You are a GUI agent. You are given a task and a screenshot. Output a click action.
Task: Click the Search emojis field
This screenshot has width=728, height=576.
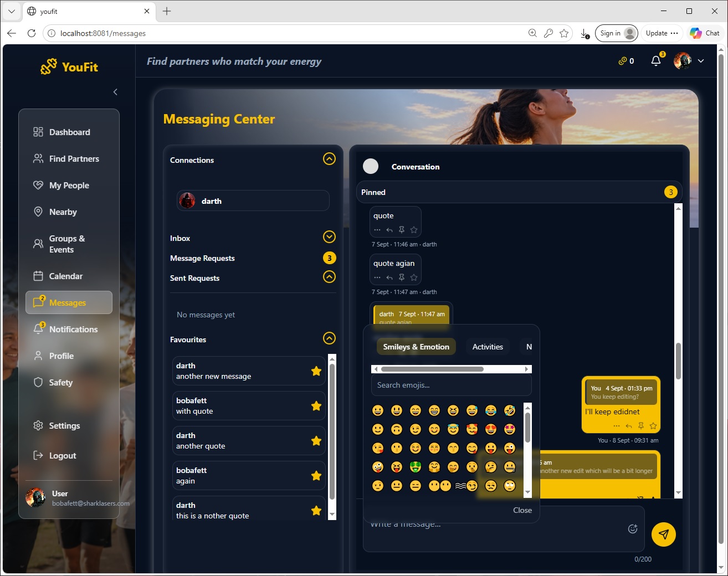click(x=452, y=385)
